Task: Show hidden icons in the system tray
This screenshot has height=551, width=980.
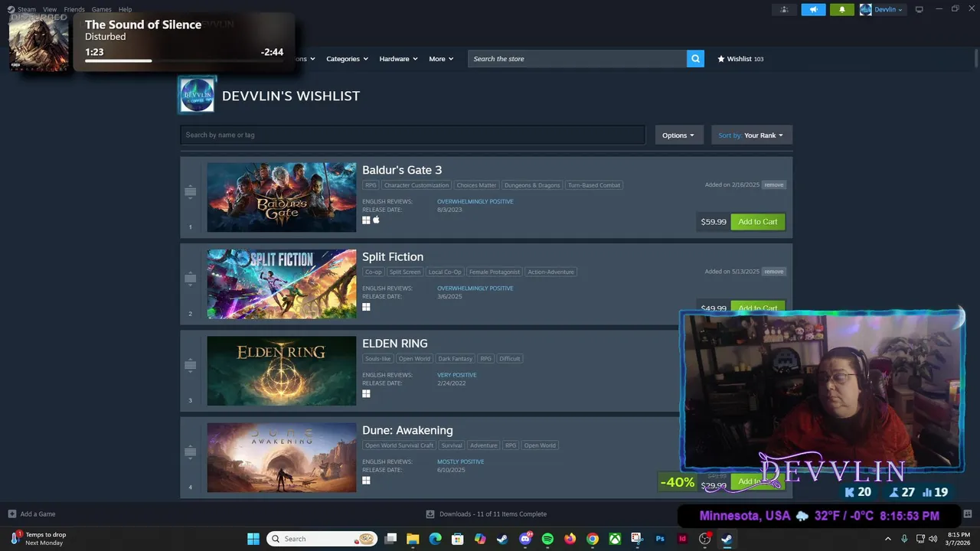Action: [x=888, y=539]
